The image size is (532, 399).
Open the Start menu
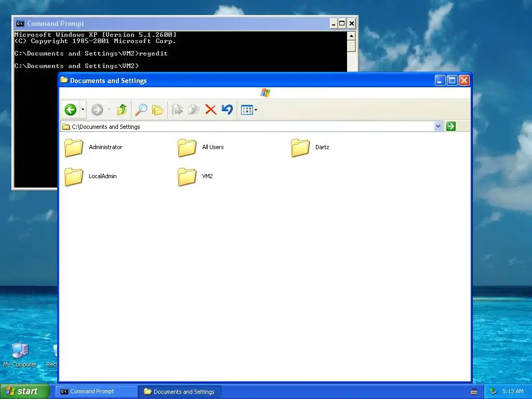point(25,391)
